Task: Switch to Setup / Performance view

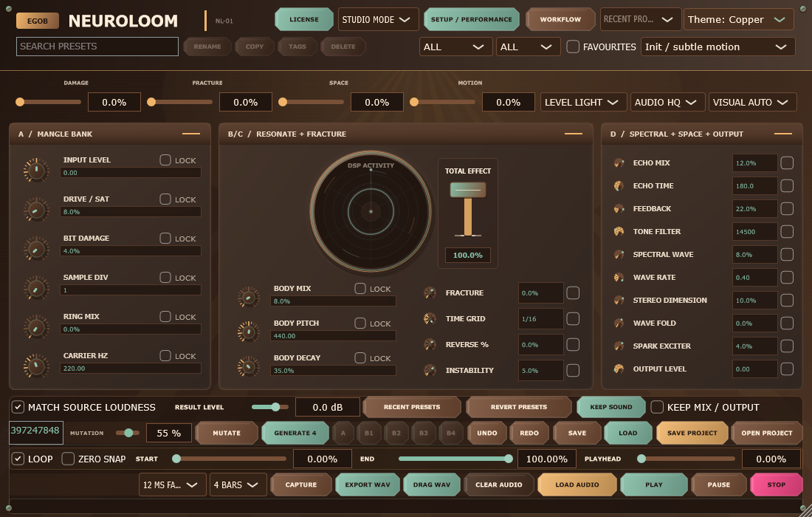Action: click(x=471, y=19)
